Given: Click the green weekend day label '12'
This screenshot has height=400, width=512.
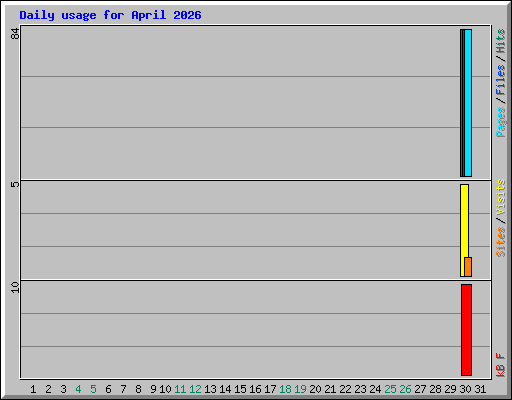Looking at the screenshot, I should [195, 389].
